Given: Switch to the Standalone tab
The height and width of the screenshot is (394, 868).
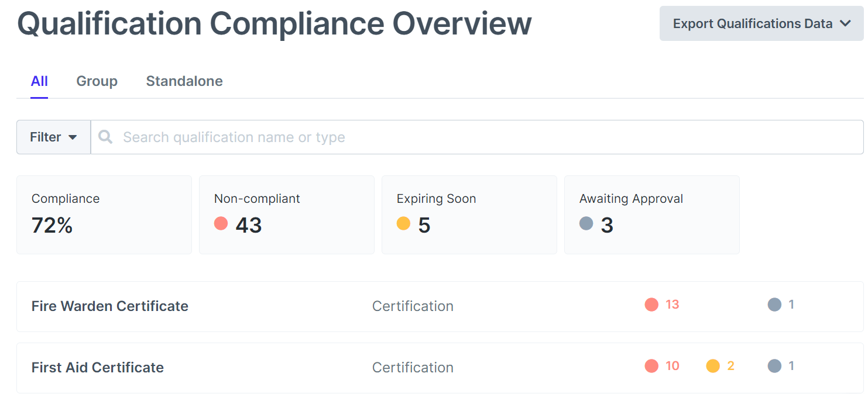Looking at the screenshot, I should tap(184, 81).
